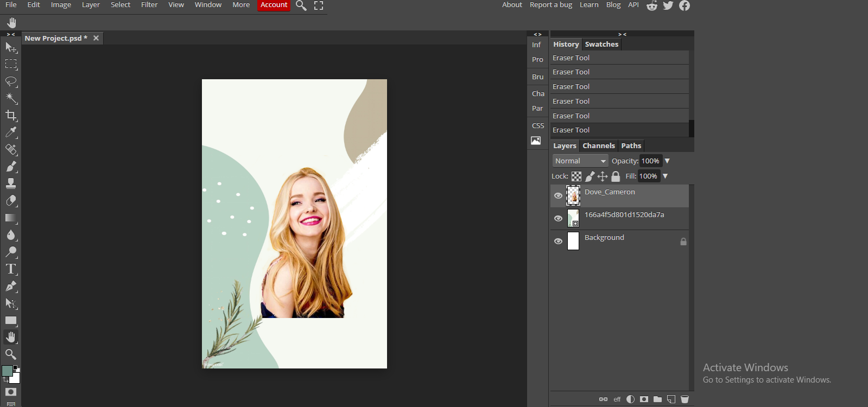Open the About link
The height and width of the screenshot is (407, 868).
(x=512, y=5)
